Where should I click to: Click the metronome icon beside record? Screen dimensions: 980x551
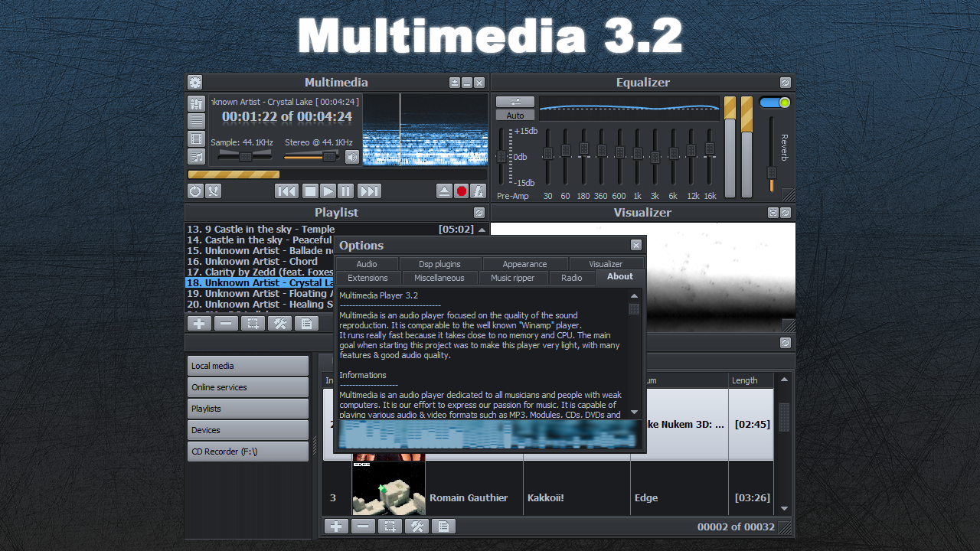click(x=479, y=191)
